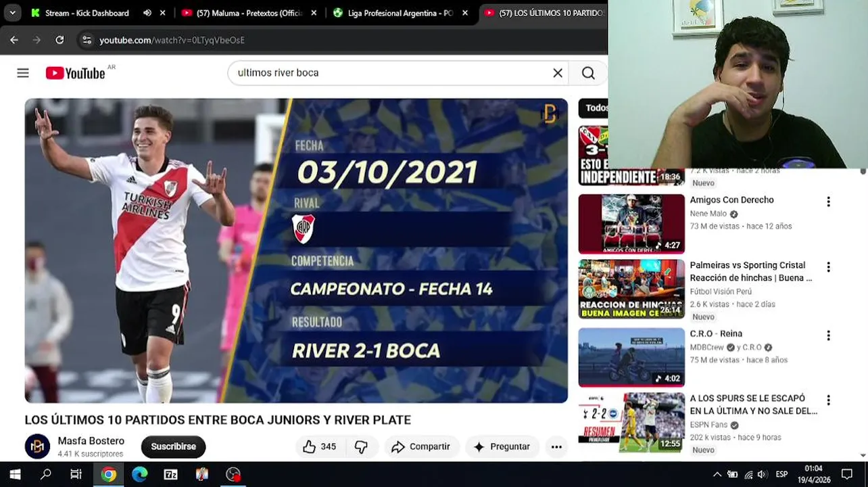Open Windows taskbar search
This screenshot has height=487, width=868.
tap(46, 474)
